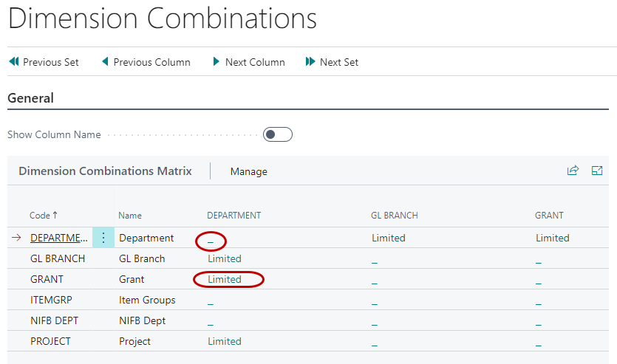
Task: Open the DEPARTMENT code link in first row
Action: pyautogui.click(x=59, y=238)
